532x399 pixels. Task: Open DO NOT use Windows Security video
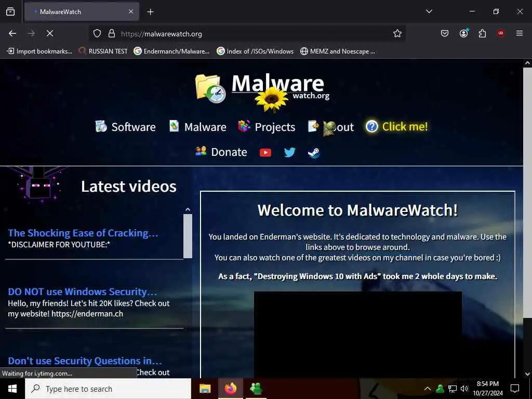coord(83,292)
